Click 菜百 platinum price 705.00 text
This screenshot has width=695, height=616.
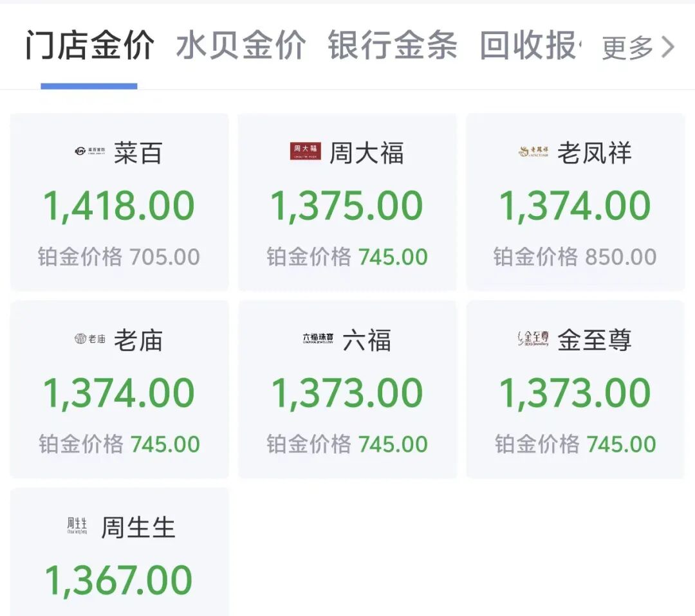(165, 257)
